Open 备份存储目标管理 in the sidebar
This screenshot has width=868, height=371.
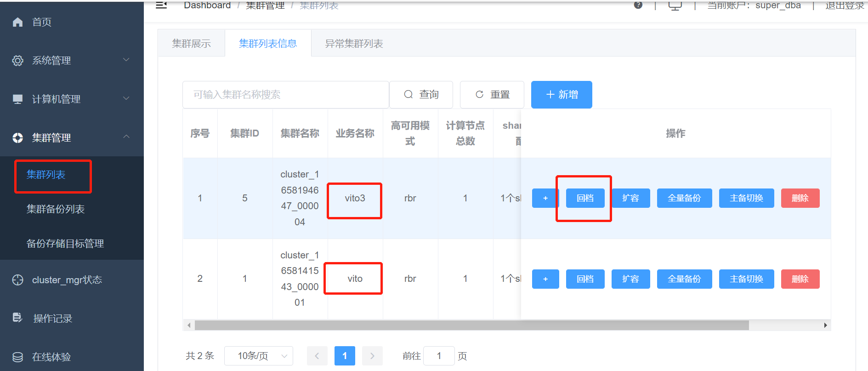point(65,244)
